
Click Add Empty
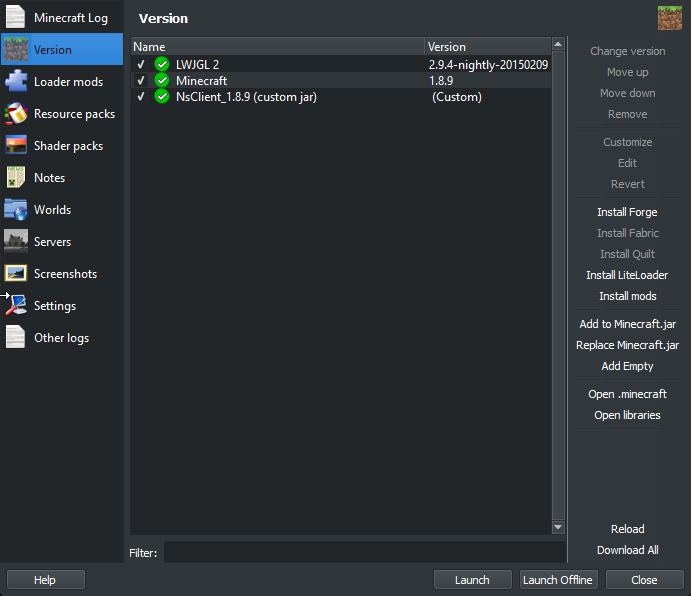tap(627, 366)
